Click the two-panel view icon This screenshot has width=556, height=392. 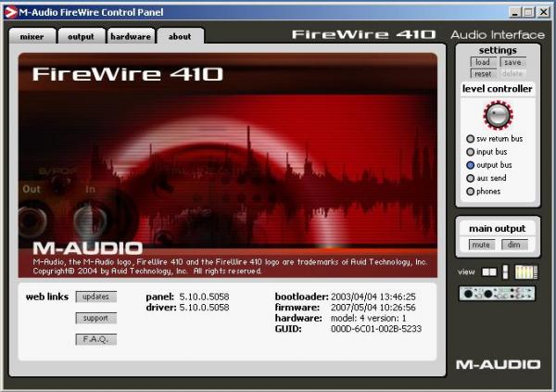pyautogui.click(x=490, y=272)
